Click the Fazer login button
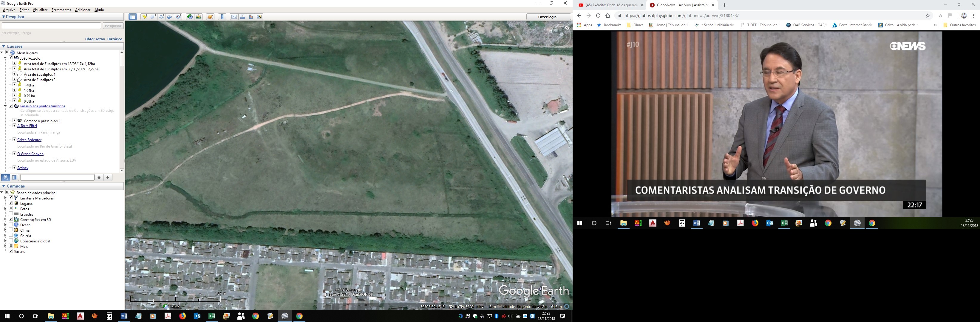 coord(547,17)
